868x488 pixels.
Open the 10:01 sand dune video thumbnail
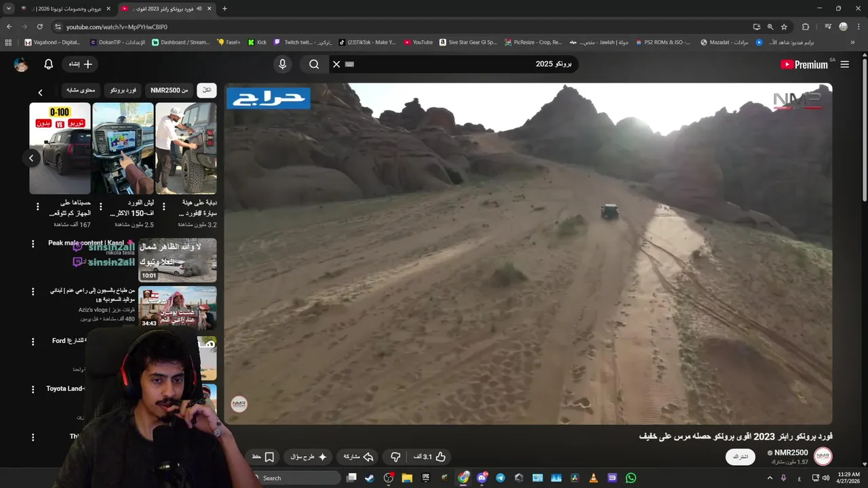click(178, 260)
